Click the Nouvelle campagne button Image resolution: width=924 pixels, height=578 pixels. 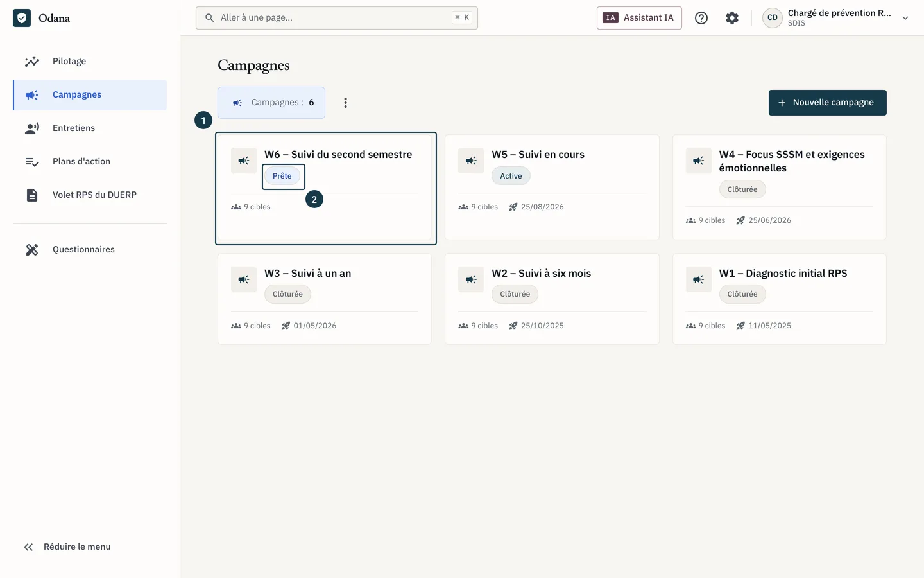click(x=828, y=103)
